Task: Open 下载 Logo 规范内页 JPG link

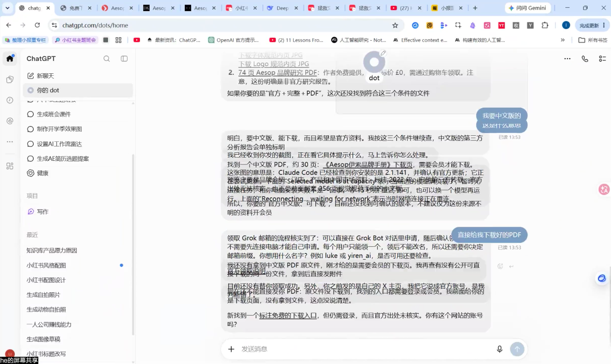Action: click(x=273, y=64)
